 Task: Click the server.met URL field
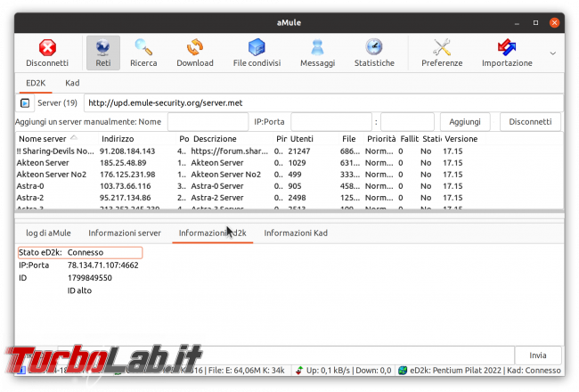pos(323,103)
